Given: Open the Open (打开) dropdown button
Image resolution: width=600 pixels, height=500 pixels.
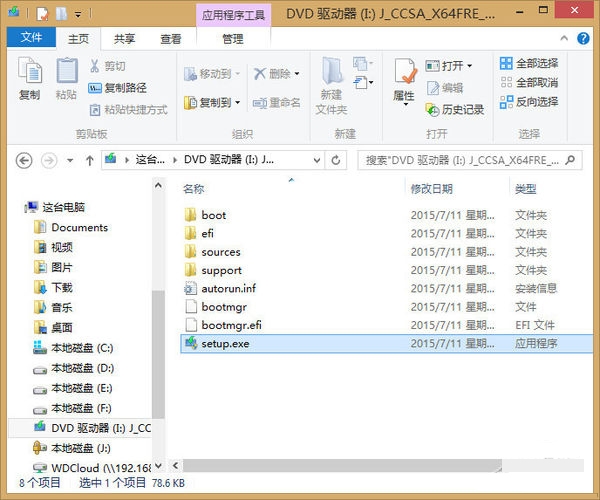Looking at the screenshot, I should (448, 66).
